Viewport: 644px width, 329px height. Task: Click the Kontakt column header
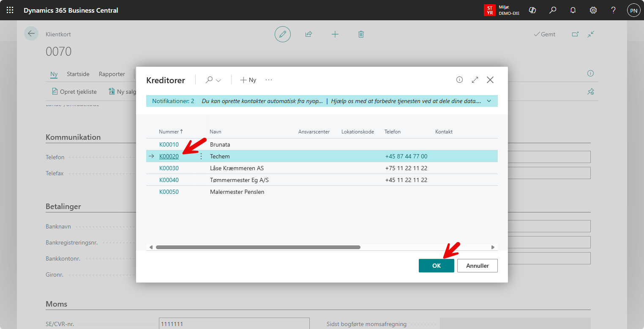tap(444, 132)
